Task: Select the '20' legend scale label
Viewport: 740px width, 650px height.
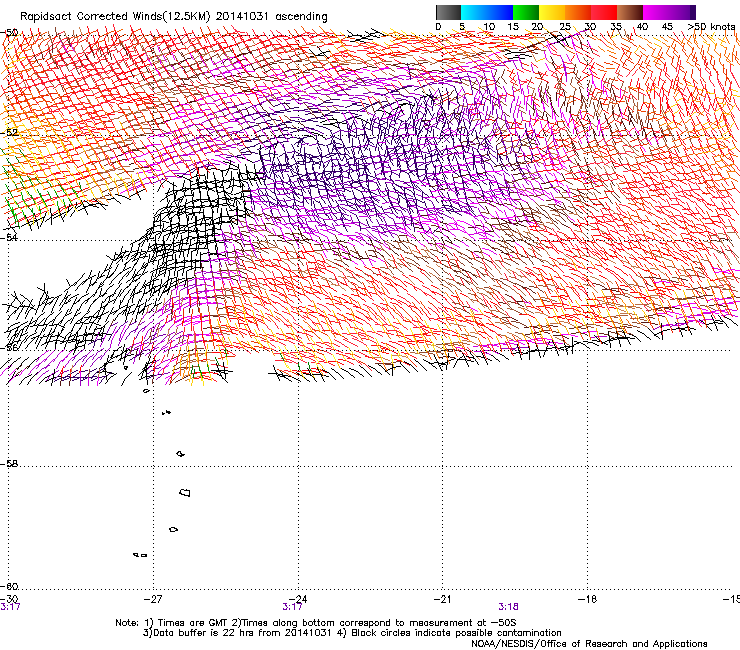Action: 537,27
